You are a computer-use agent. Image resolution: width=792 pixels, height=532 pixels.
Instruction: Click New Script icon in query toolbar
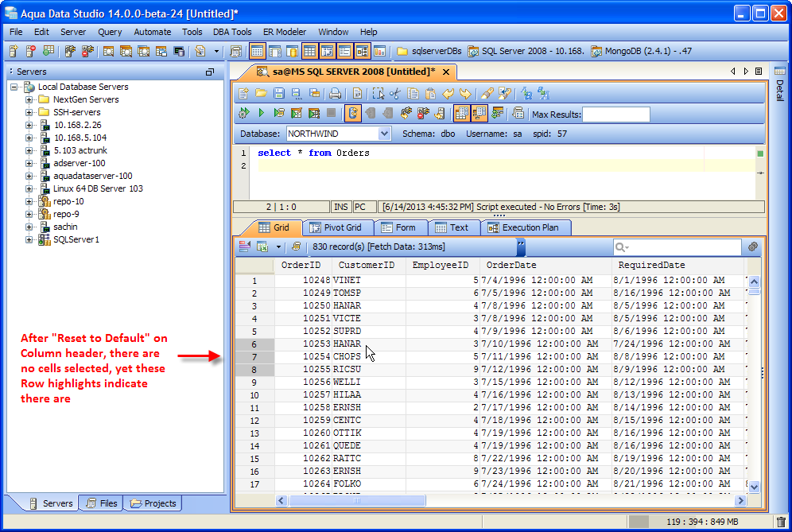tap(243, 94)
